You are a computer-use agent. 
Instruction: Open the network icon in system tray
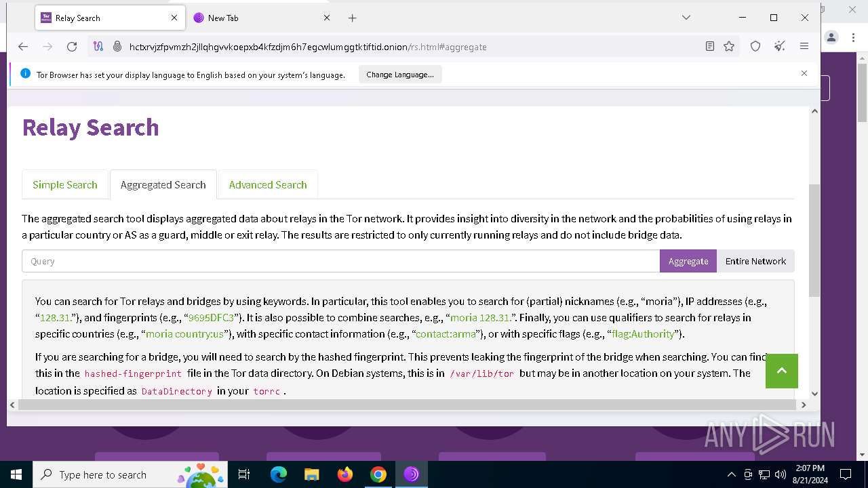tap(764, 474)
